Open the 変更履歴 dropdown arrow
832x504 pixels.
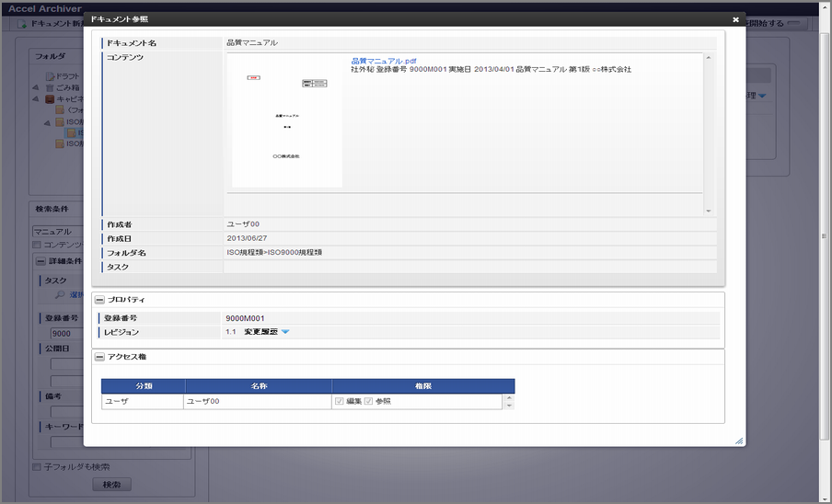coord(285,332)
